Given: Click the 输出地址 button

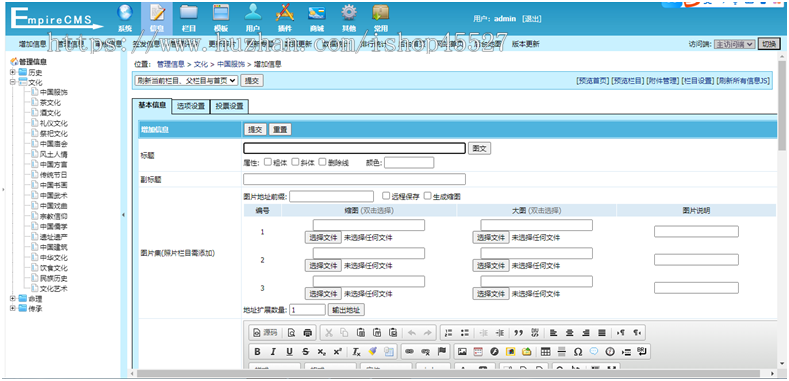Looking at the screenshot, I should click(x=346, y=310).
